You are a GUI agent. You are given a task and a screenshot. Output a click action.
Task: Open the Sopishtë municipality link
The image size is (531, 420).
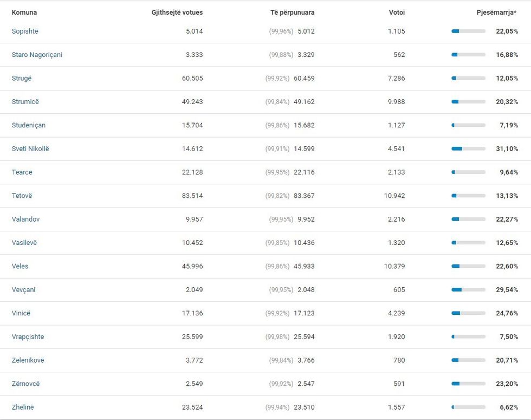click(x=25, y=31)
